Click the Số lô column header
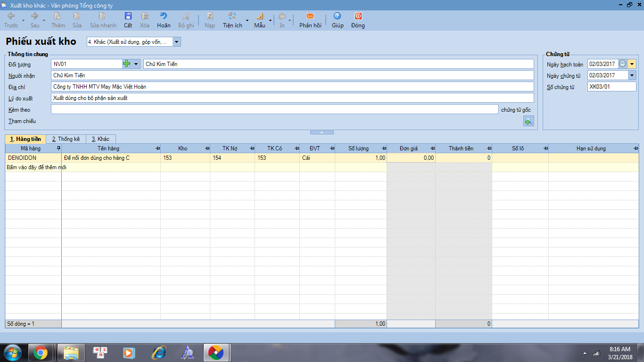 point(520,148)
